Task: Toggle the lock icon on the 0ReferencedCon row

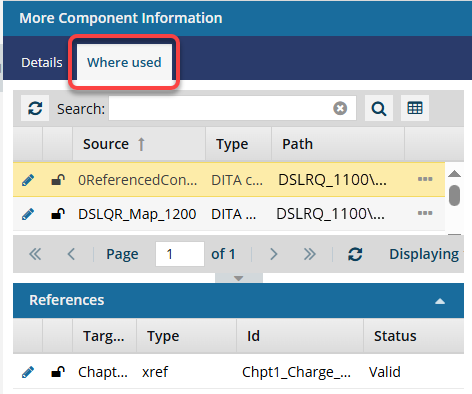Action: pos(58,180)
